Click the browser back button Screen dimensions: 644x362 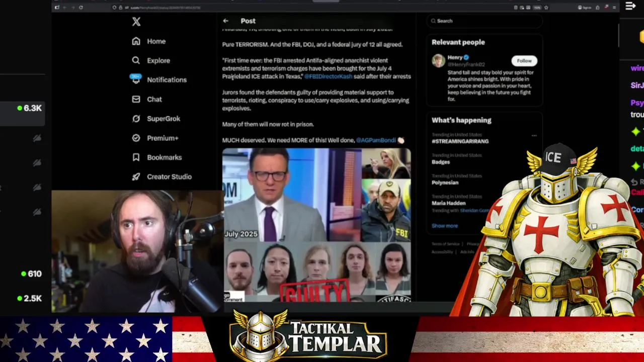[x=64, y=8]
